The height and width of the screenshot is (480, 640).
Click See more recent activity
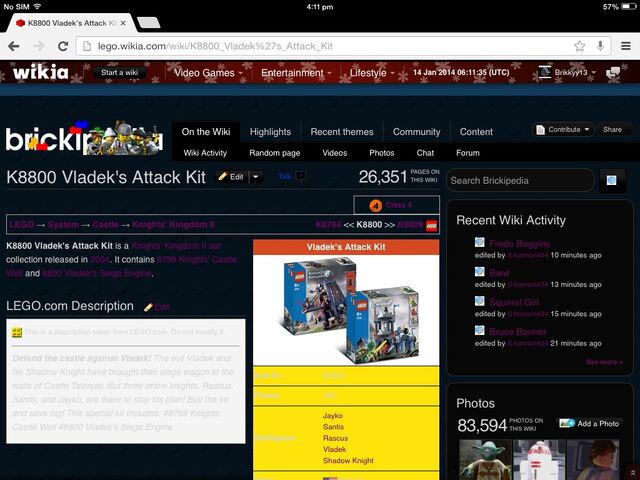(x=604, y=362)
